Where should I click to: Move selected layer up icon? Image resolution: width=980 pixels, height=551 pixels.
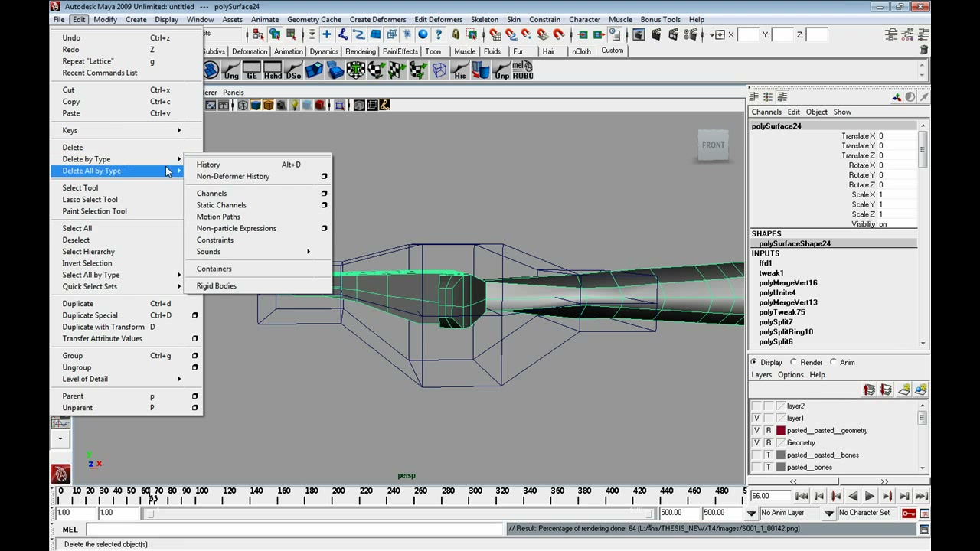coord(869,390)
